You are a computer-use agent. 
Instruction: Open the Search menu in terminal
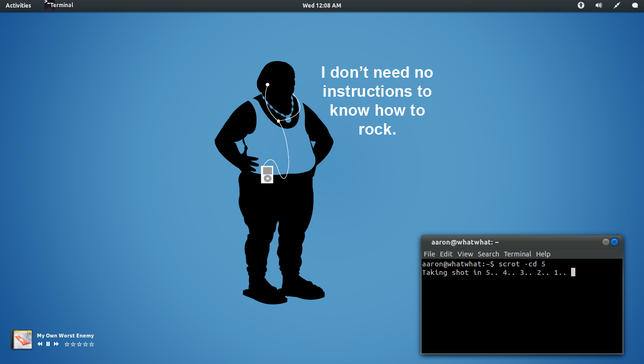(488, 254)
